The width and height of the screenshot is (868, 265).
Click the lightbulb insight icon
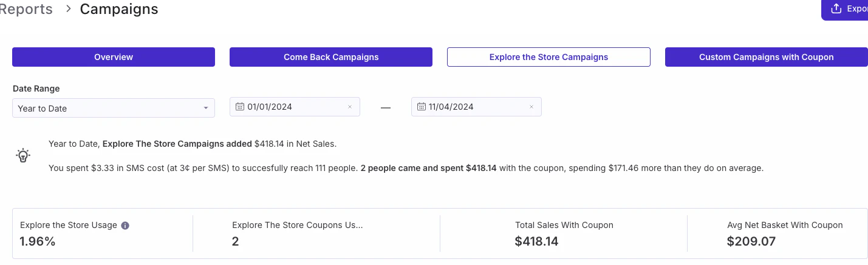tap(22, 155)
